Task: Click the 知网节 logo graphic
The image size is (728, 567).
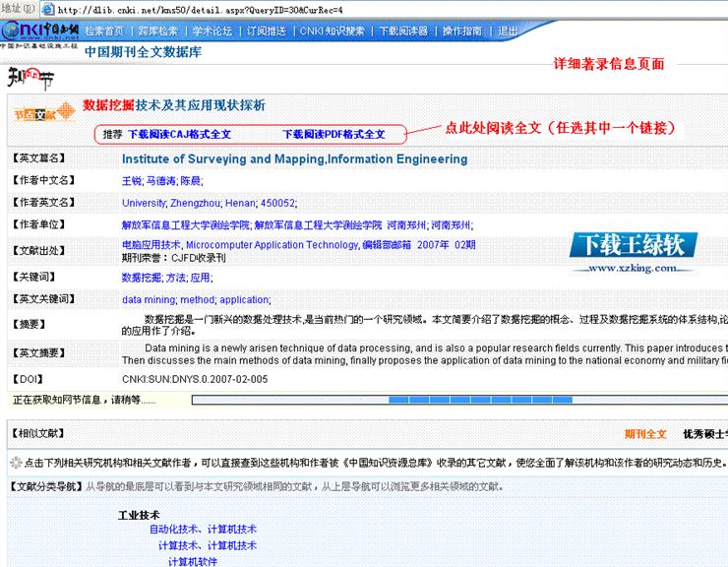Action: [x=30, y=78]
